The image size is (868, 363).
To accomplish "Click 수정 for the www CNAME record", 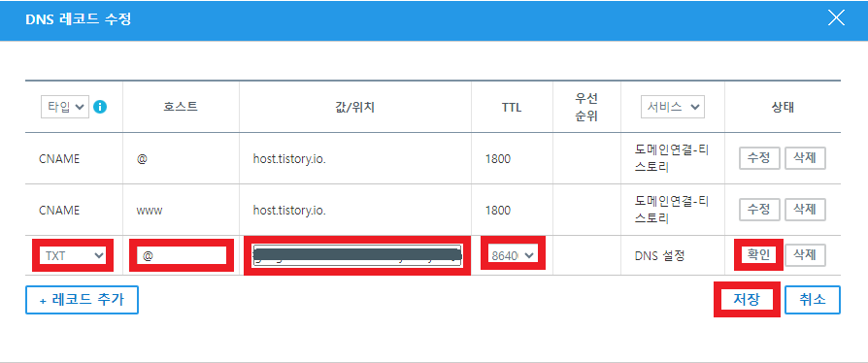I will coord(759,210).
